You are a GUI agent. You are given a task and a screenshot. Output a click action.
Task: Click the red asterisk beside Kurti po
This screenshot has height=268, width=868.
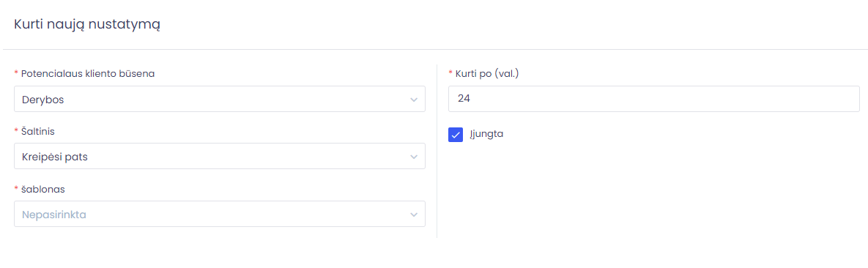click(450, 73)
